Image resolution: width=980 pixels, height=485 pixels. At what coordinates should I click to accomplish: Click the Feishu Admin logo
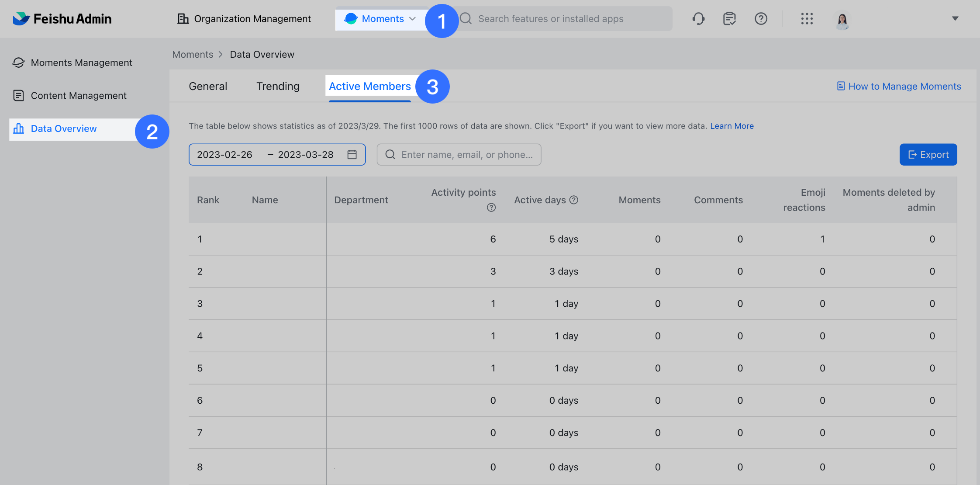[x=62, y=19]
